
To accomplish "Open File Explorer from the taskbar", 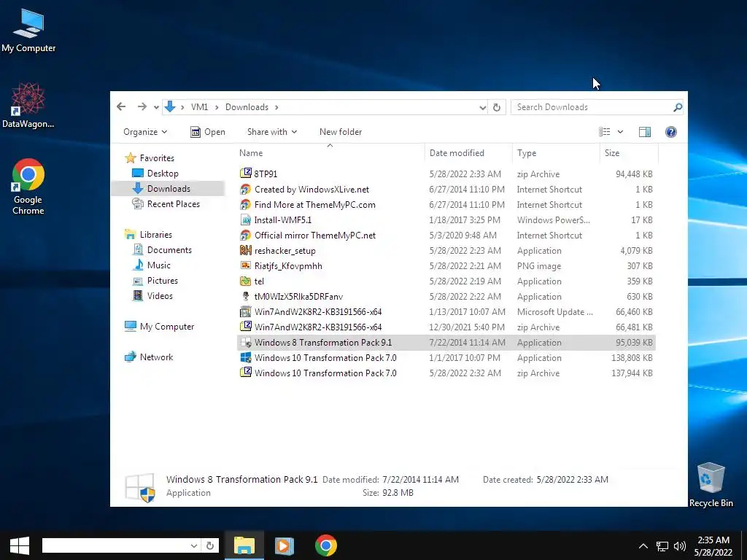I will pos(244,545).
